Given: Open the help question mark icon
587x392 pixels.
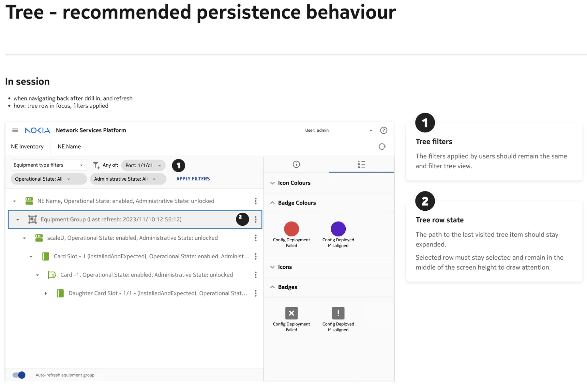Looking at the screenshot, I should pyautogui.click(x=384, y=130).
